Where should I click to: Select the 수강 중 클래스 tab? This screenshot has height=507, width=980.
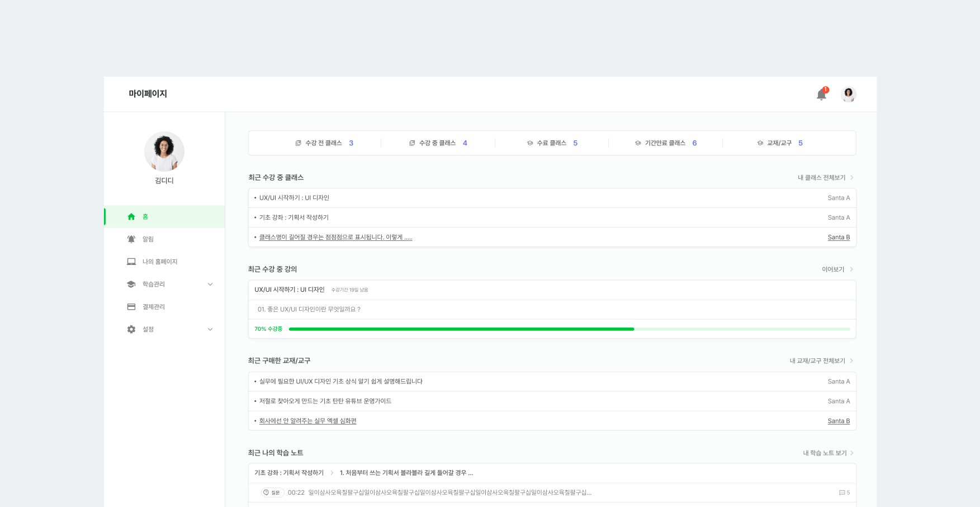click(x=438, y=143)
